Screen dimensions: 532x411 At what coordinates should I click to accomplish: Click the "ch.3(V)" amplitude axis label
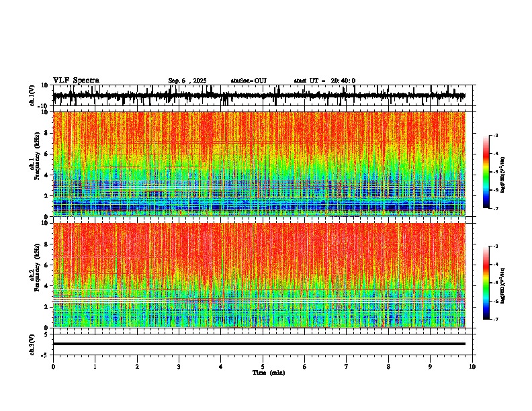pyautogui.click(x=32, y=345)
